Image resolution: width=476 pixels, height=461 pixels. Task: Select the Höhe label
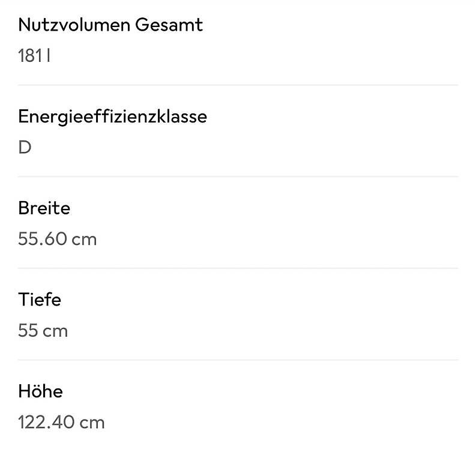tap(40, 391)
